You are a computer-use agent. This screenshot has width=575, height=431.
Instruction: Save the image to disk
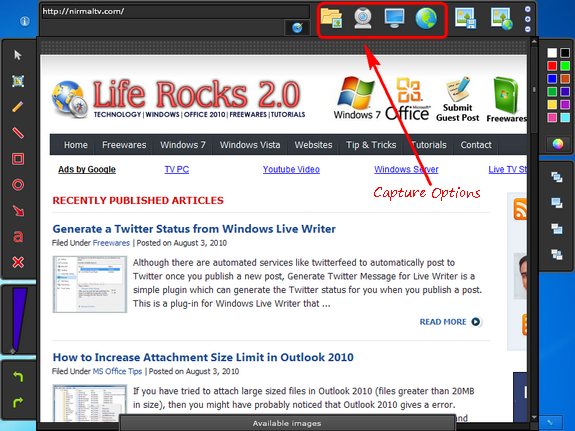(x=465, y=18)
